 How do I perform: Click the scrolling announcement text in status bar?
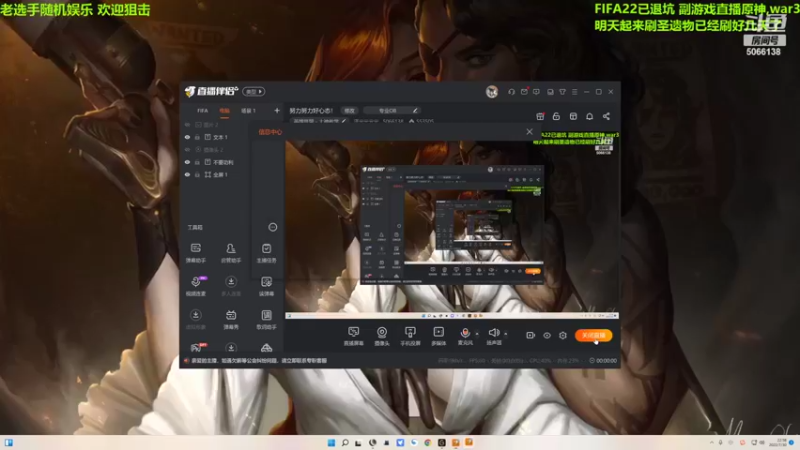pos(259,361)
